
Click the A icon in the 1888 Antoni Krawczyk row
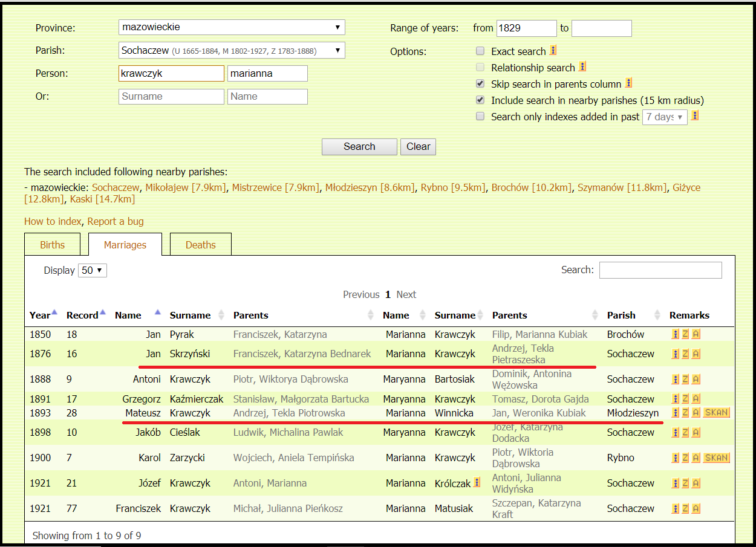point(696,380)
